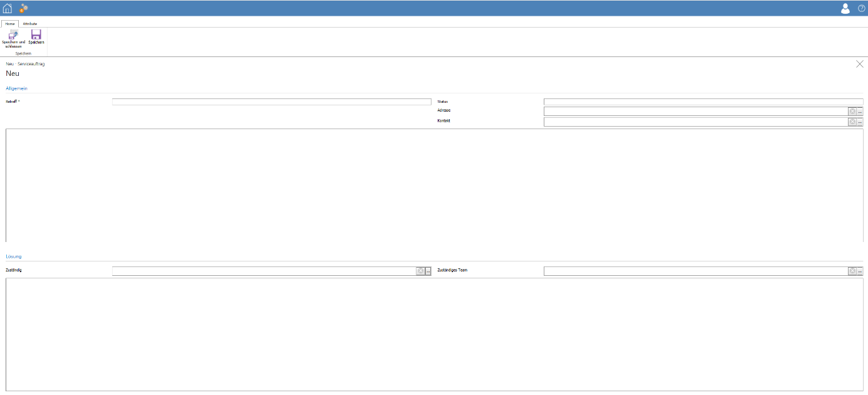This screenshot has height=395, width=868.
Task: Clear the Adresse field value
Action: point(852,111)
